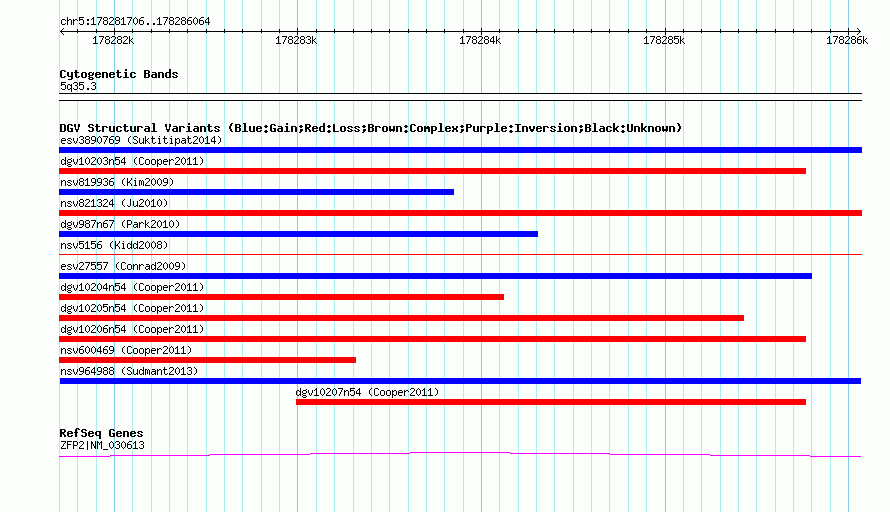Click the ZFP2|NM_030613 gene label
Image resolution: width=890 pixels, height=512 pixels.
102,446
